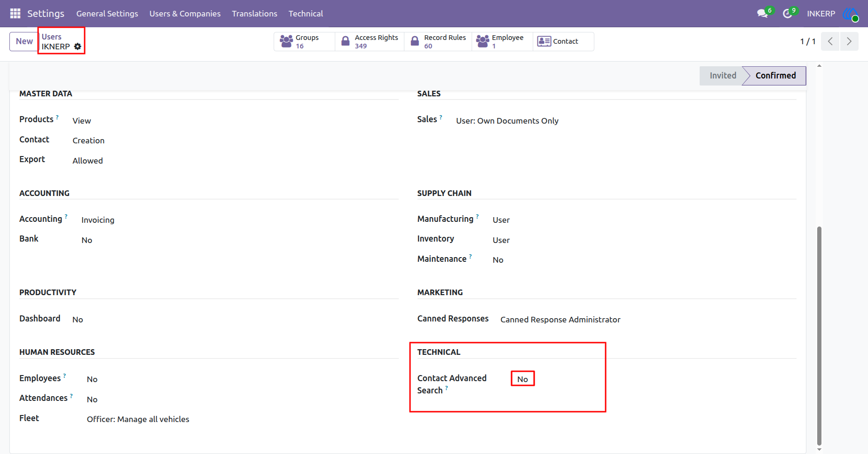This screenshot has height=454, width=868.
Task: Open Record Rules smart button
Action: (438, 41)
